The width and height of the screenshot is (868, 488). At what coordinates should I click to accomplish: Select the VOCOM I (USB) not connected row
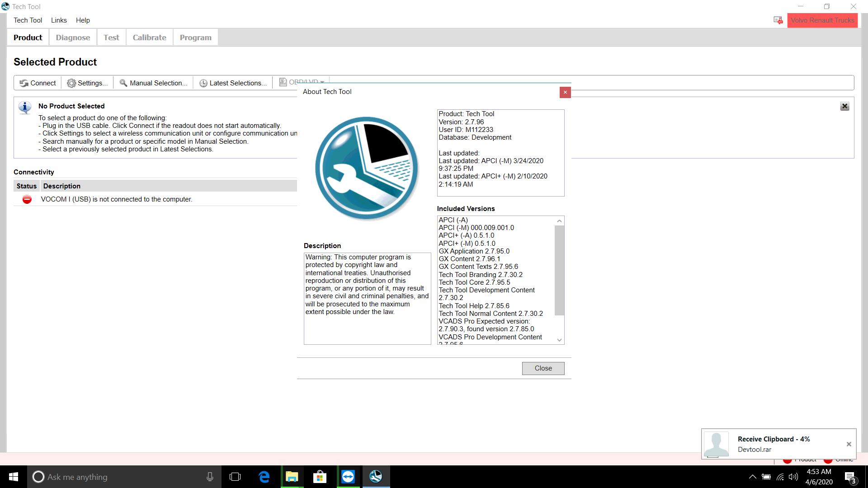[155, 199]
